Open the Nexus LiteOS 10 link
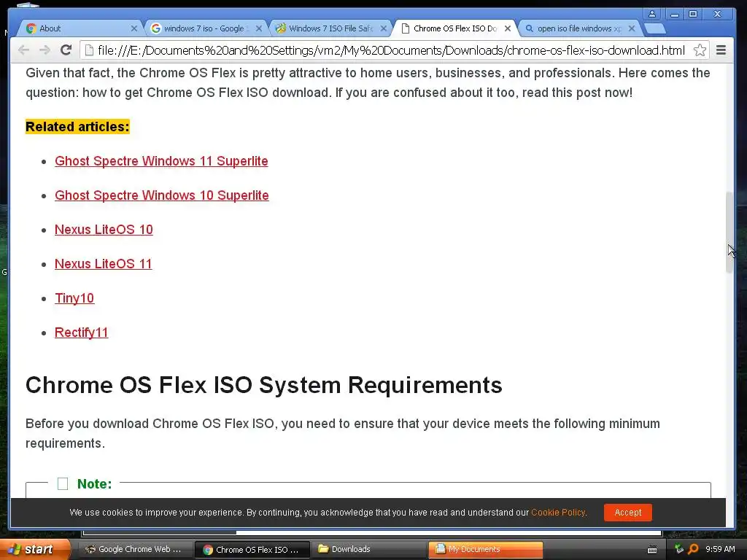 tap(104, 230)
